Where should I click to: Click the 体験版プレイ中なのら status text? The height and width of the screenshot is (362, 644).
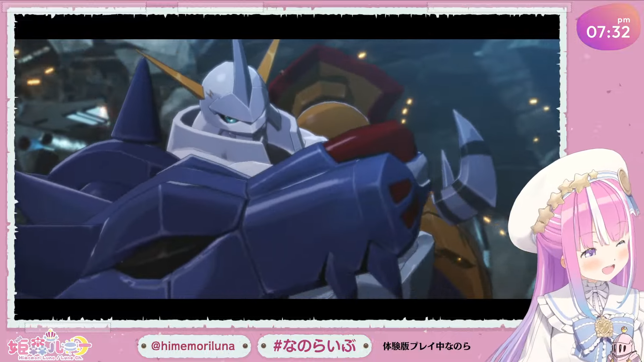[427, 346]
